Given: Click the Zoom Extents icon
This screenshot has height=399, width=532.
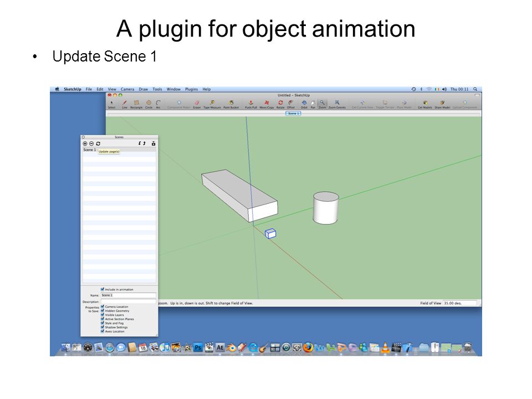Looking at the screenshot, I should click(x=337, y=104).
